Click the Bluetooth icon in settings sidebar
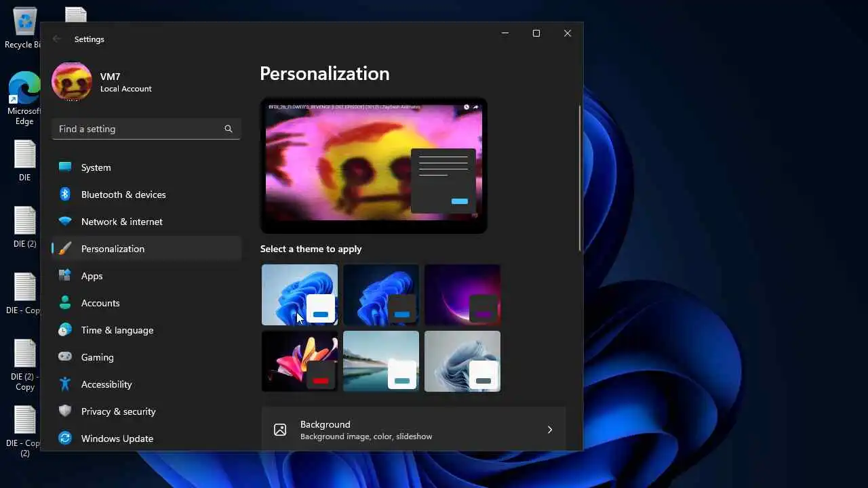This screenshot has height=488, width=868. pyautogui.click(x=65, y=194)
